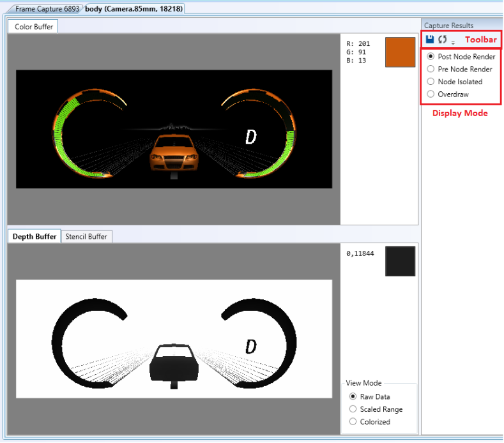Image resolution: width=504 pixels, height=443 pixels.
Task: Select Pre Node Render display mode
Action: pyautogui.click(x=460, y=69)
